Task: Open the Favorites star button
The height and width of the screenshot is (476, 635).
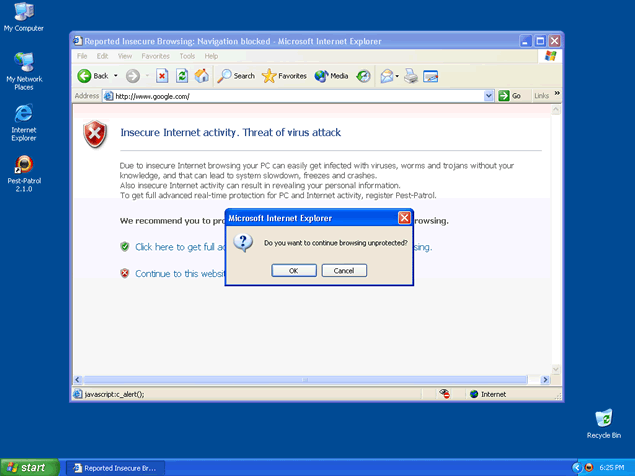Action: 284,76
